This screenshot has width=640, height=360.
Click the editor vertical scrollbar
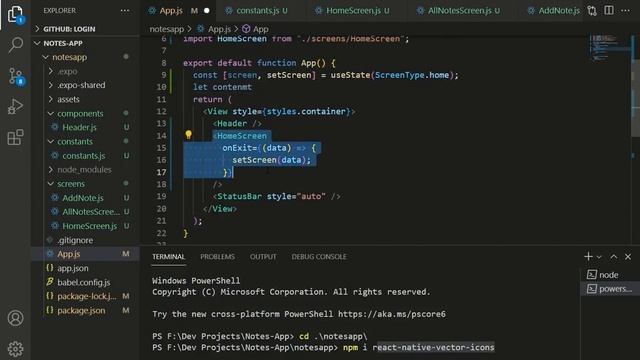pos(636,98)
